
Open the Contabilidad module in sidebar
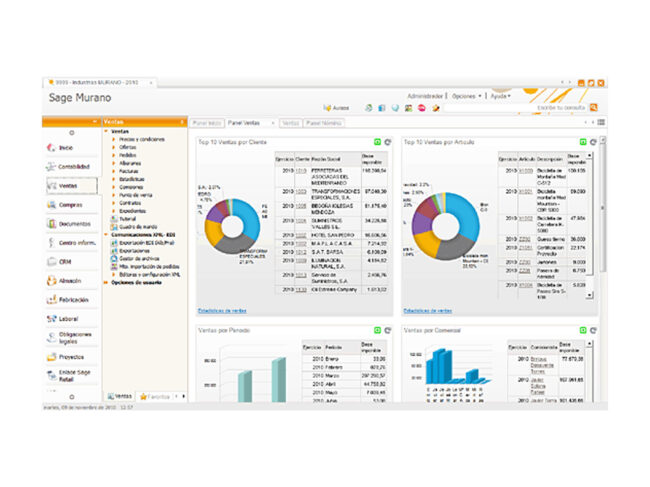point(70,166)
